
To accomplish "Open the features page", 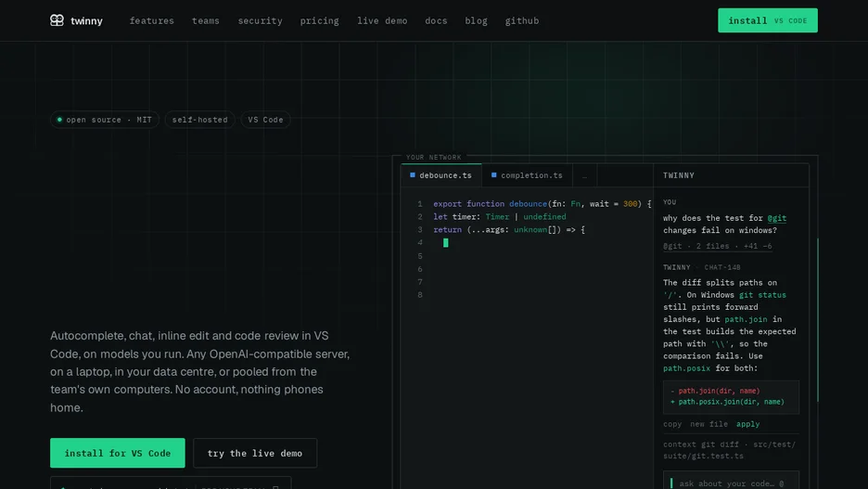I will (152, 20).
